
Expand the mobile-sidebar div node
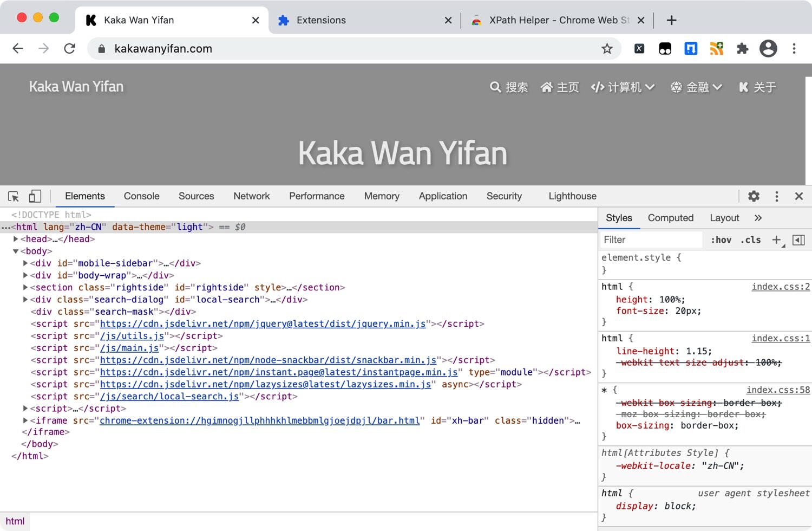click(x=25, y=263)
